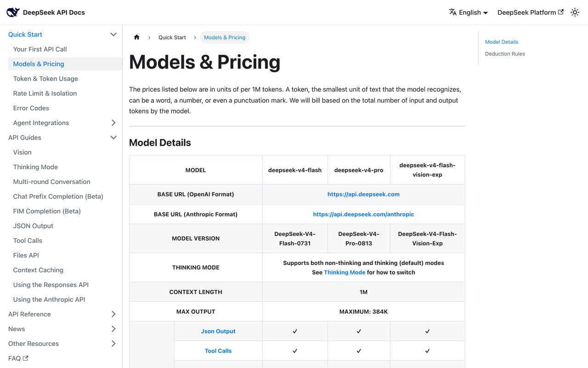The height and width of the screenshot is (368, 588).
Task: Open JSON Output sidebar guide
Action: pyautogui.click(x=33, y=226)
